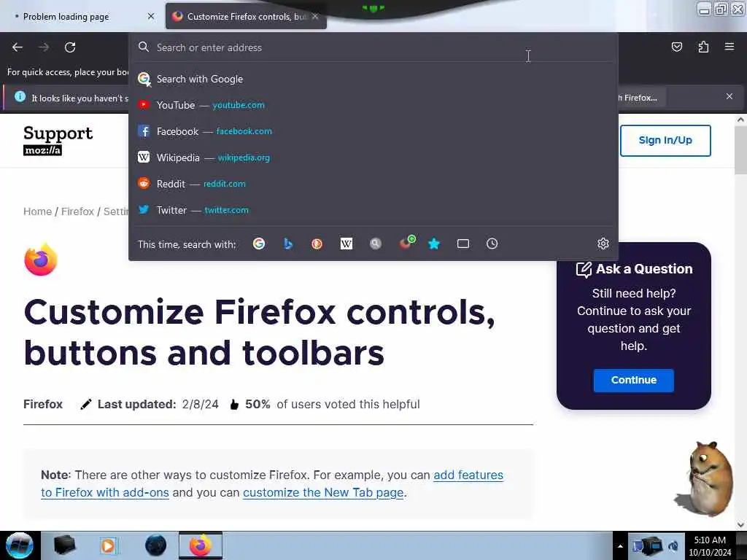Add the Firefox search engine with plus badge
Screen dimensions: 747x560
407,242
